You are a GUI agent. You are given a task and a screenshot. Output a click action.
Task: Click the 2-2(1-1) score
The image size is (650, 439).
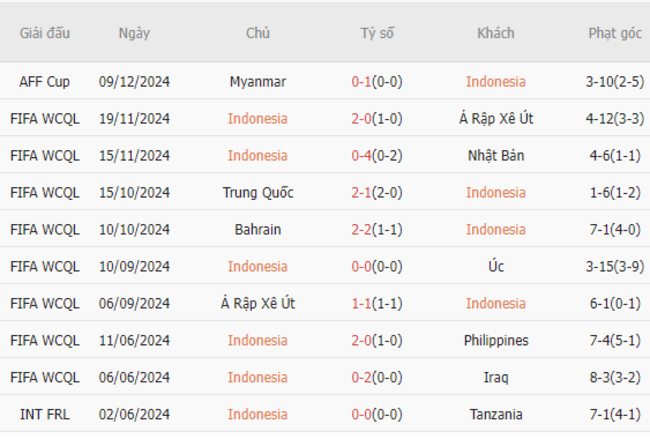[377, 229]
